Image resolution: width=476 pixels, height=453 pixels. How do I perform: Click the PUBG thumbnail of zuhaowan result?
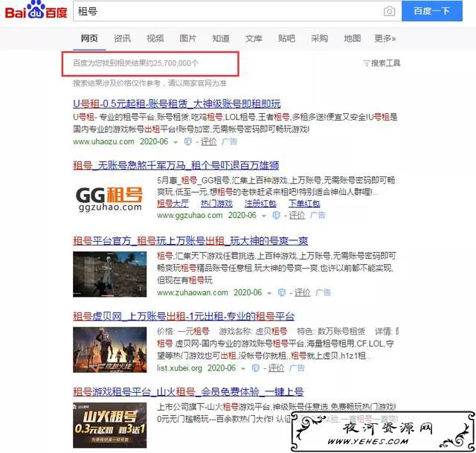[x=109, y=274]
